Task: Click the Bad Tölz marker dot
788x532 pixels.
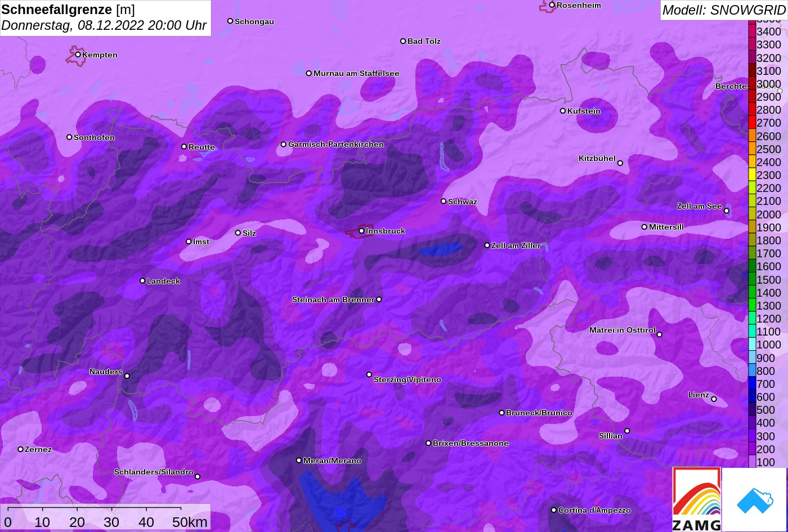Action: 403,41
